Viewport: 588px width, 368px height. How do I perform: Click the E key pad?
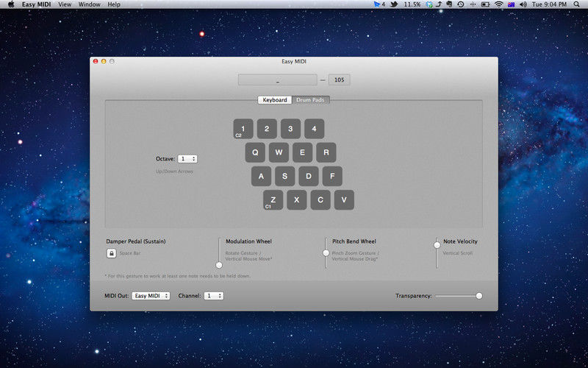(x=302, y=152)
